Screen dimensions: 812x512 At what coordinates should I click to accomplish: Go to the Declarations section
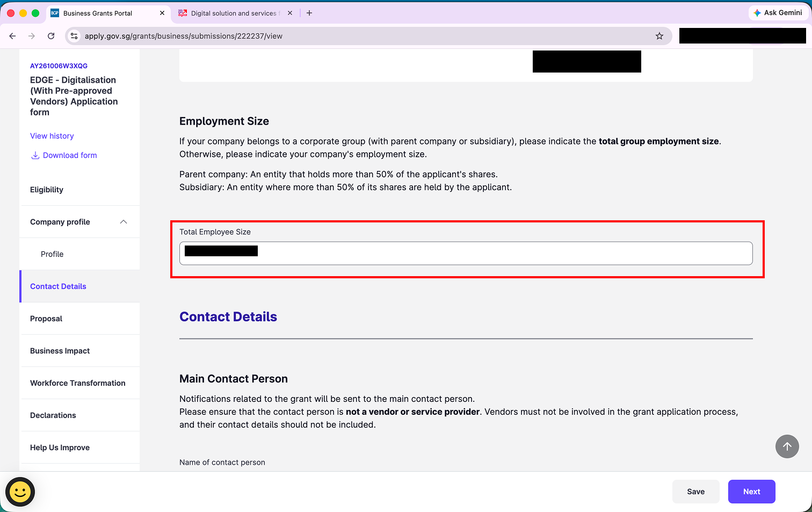point(79,415)
